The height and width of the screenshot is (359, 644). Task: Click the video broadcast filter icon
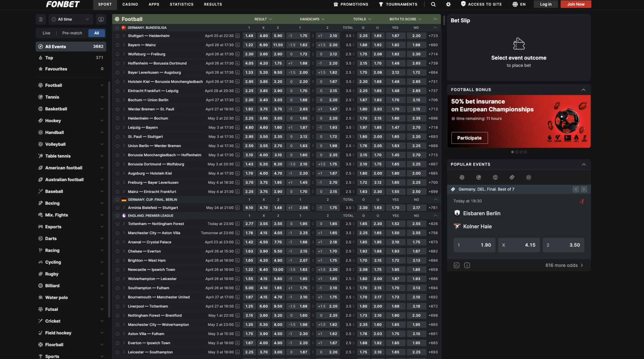point(101,19)
